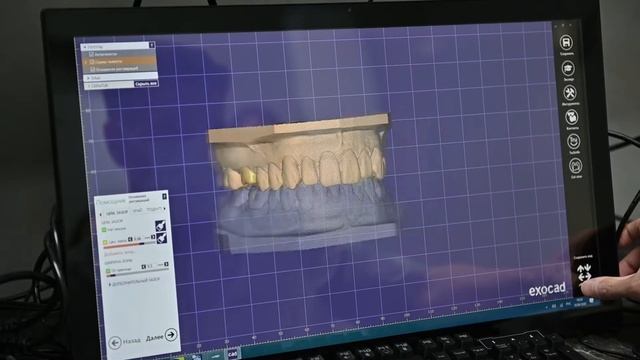Select the third tab in wizard panel

pos(154,209)
